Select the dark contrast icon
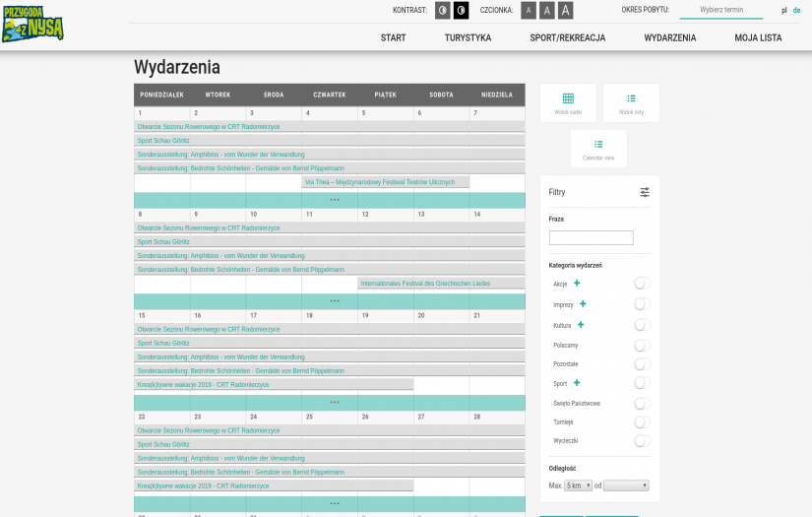This screenshot has height=517, width=812. pyautogui.click(x=461, y=11)
